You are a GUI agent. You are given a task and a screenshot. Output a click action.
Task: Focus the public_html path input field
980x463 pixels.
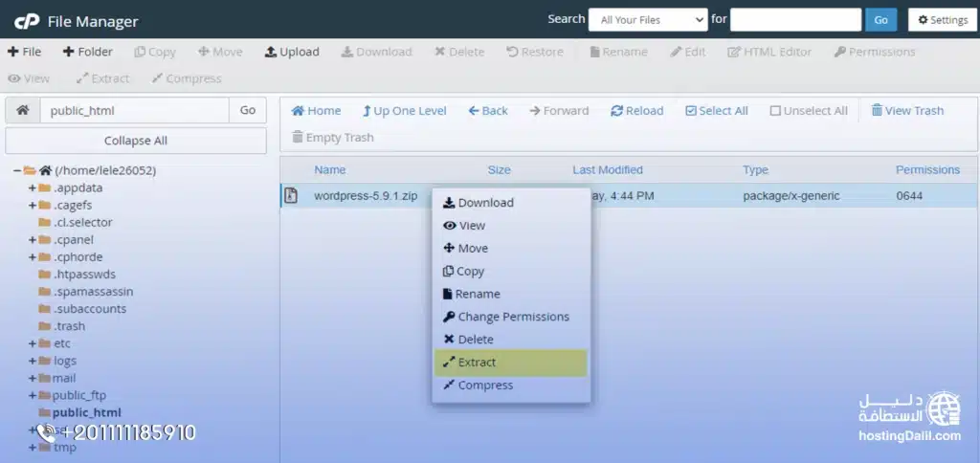(134, 110)
